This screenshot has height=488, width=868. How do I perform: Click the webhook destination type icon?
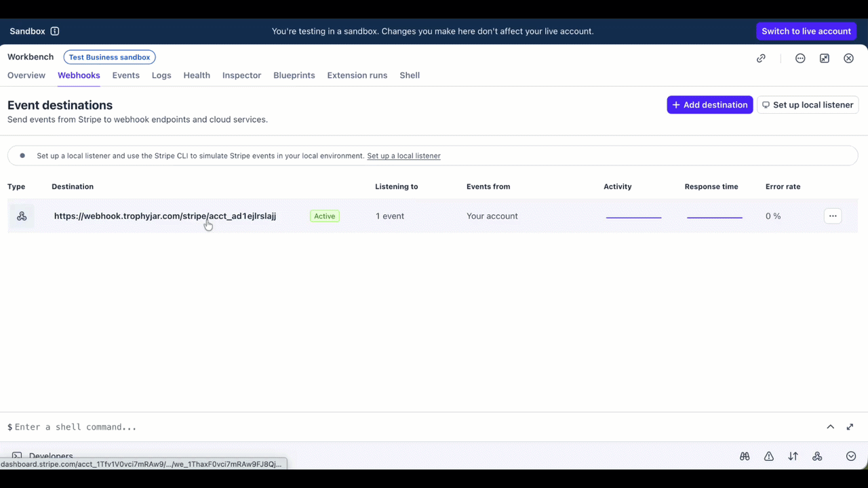click(22, 216)
